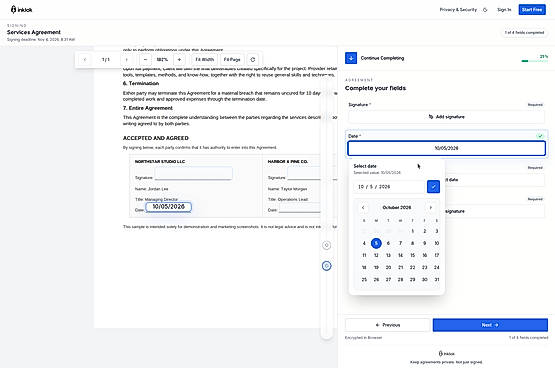Viewport: 555px width, 368px height.
Task: Click the Inklok logo in the header
Action: click(21, 10)
